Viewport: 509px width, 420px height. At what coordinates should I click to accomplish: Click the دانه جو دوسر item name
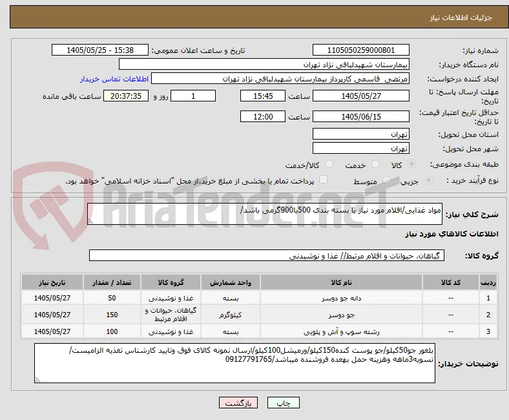pos(341,298)
